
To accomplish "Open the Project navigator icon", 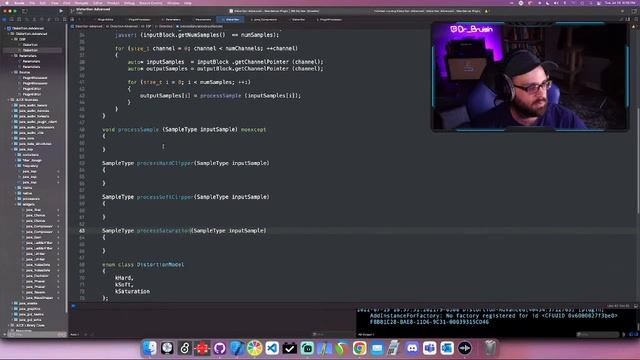I will 4,19.
